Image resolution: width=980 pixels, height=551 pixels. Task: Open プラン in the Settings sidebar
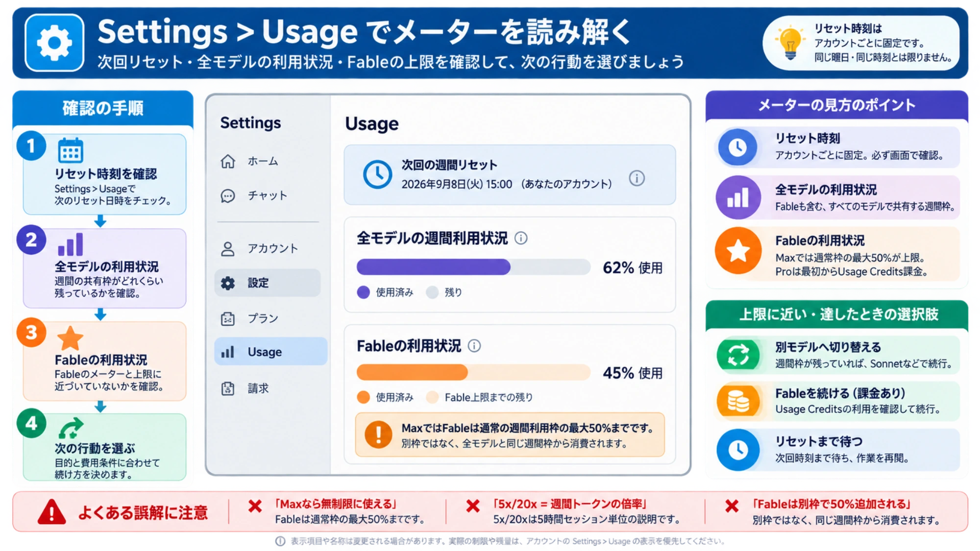(x=268, y=319)
